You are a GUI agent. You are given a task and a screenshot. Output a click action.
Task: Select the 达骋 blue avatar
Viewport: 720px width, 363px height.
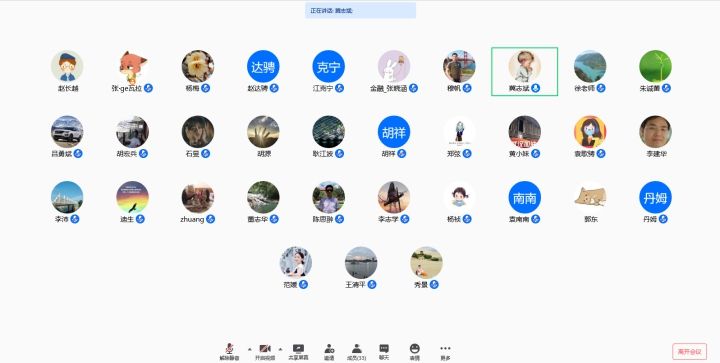point(263,67)
